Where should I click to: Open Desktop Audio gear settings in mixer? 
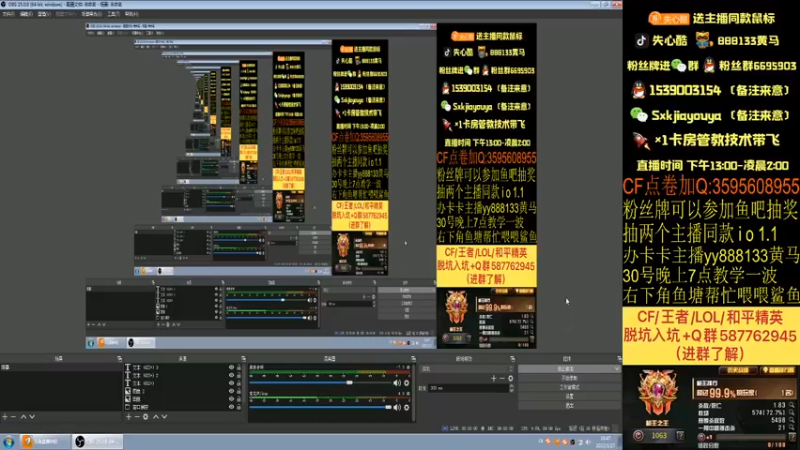coord(407,383)
